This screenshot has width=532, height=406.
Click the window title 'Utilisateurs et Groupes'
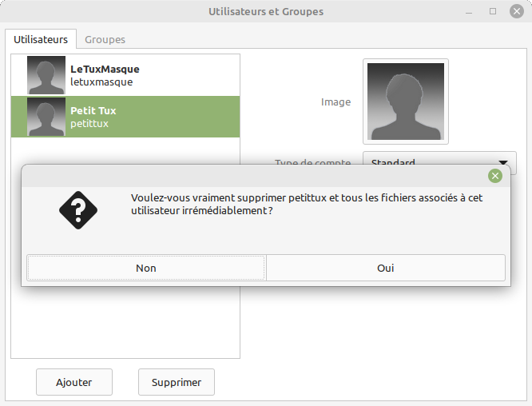(266, 11)
